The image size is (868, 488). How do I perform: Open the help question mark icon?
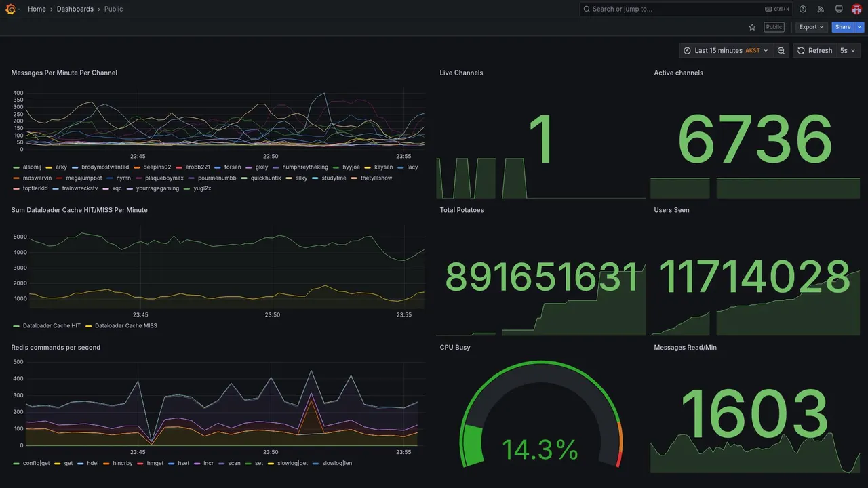[x=803, y=9]
